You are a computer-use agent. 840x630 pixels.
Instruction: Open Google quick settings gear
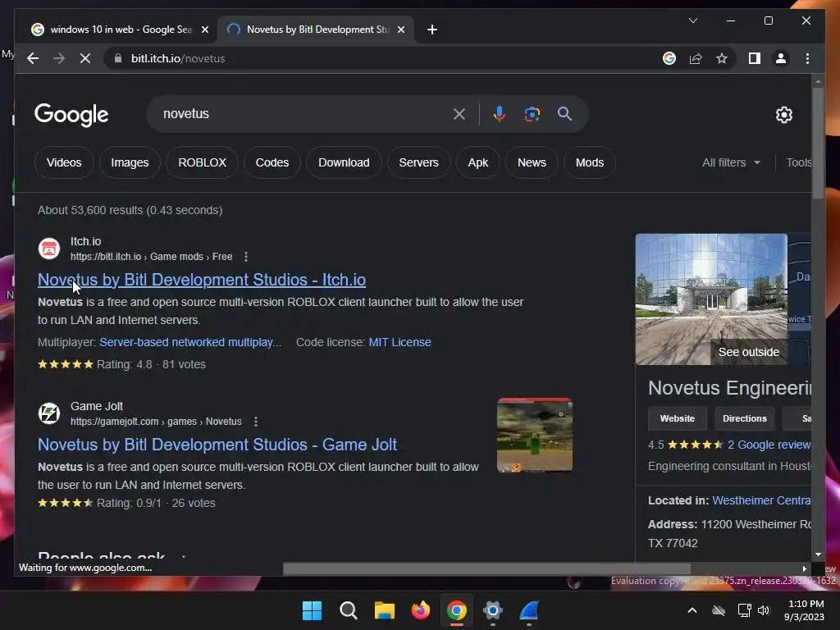783,114
